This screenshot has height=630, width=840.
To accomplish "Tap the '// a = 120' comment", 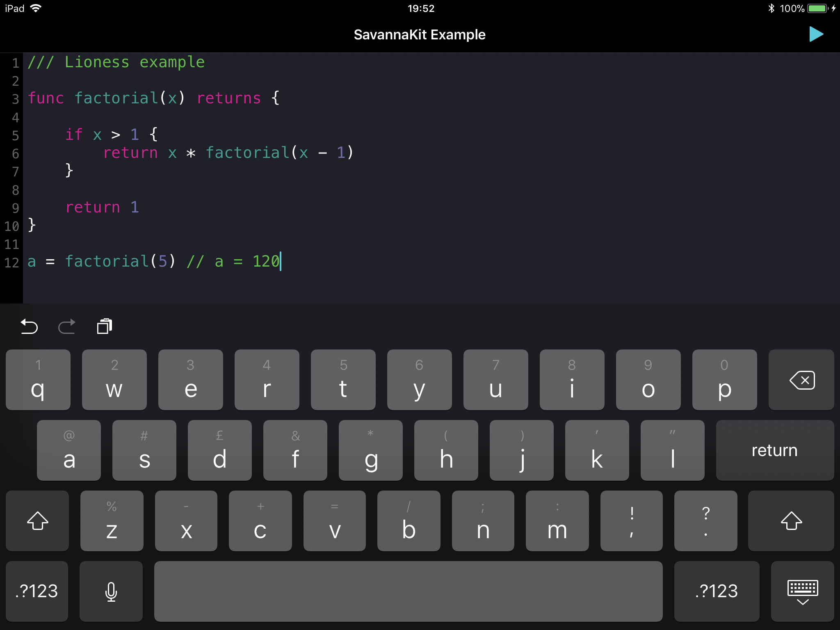I will [x=233, y=261].
